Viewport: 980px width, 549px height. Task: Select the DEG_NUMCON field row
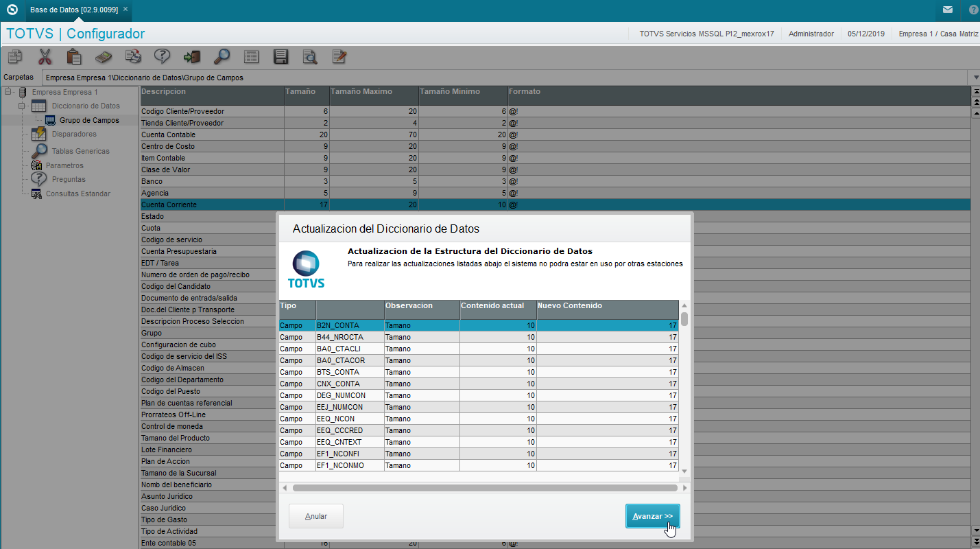(x=479, y=395)
